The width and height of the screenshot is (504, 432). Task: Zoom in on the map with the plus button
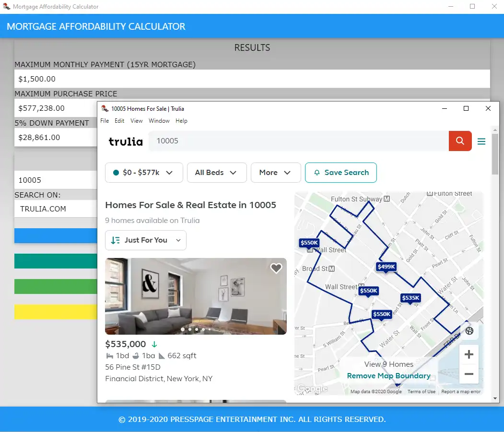(x=469, y=354)
